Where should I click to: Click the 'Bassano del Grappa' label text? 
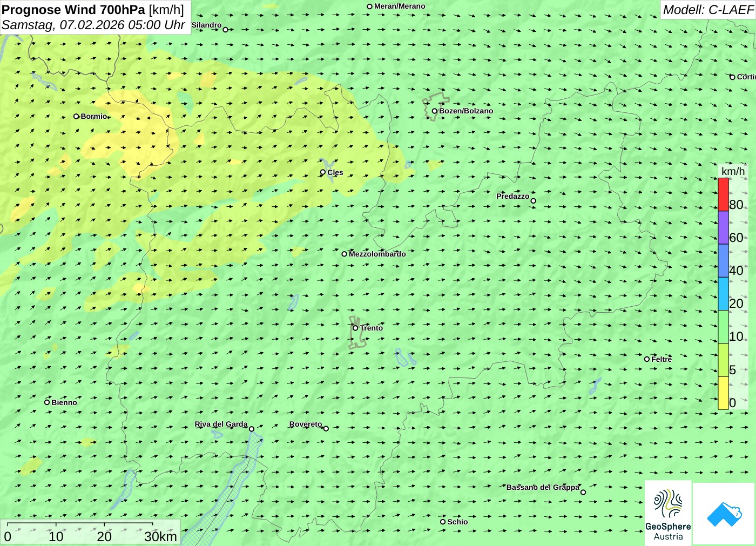[543, 487]
